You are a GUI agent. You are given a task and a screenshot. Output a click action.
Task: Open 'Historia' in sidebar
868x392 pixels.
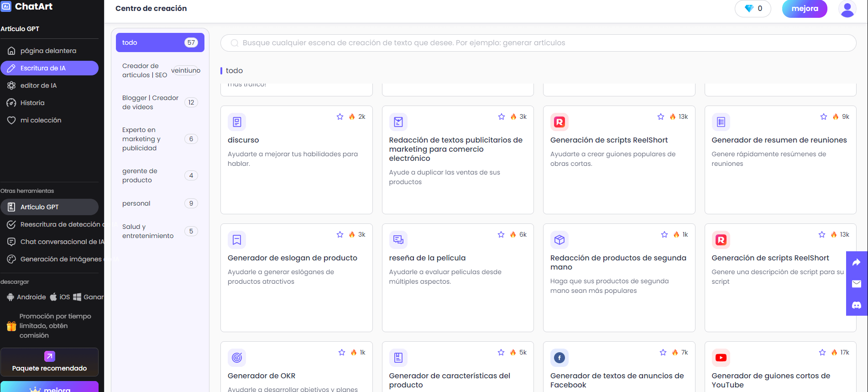pos(49,103)
